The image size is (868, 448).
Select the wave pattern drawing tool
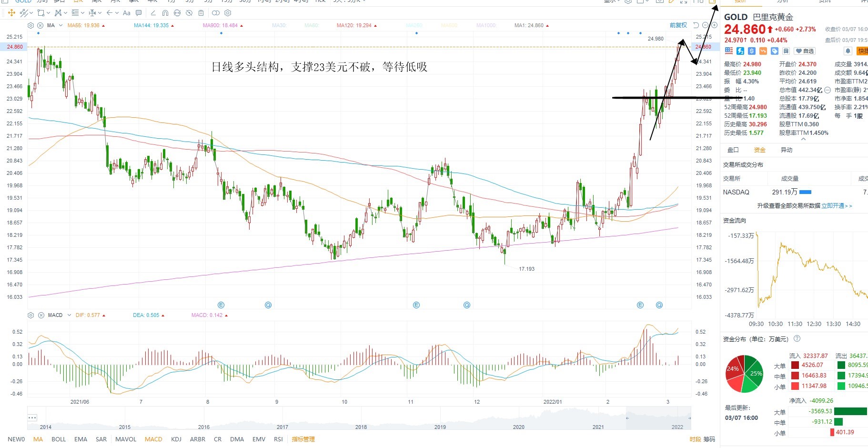[x=58, y=13]
